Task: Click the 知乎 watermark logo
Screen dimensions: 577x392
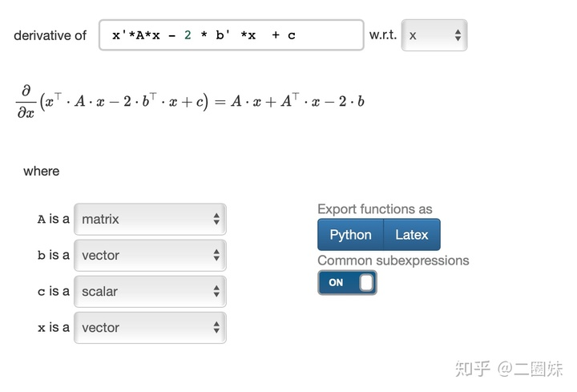Action: point(472,369)
